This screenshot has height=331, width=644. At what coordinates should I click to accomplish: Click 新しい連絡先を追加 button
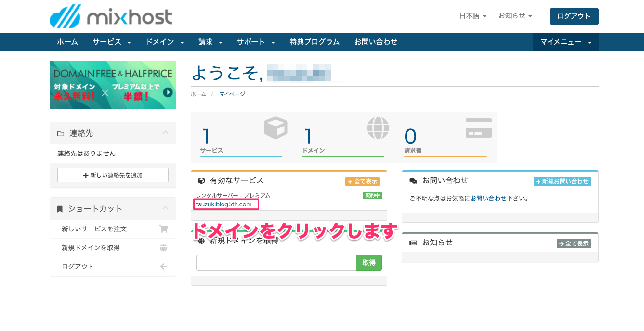pos(113,175)
